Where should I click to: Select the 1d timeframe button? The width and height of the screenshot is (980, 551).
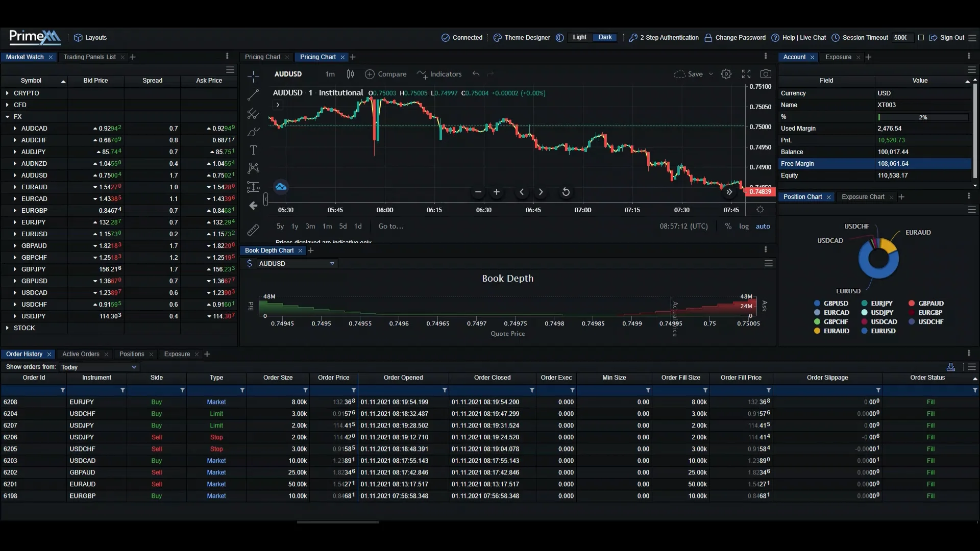[358, 227]
